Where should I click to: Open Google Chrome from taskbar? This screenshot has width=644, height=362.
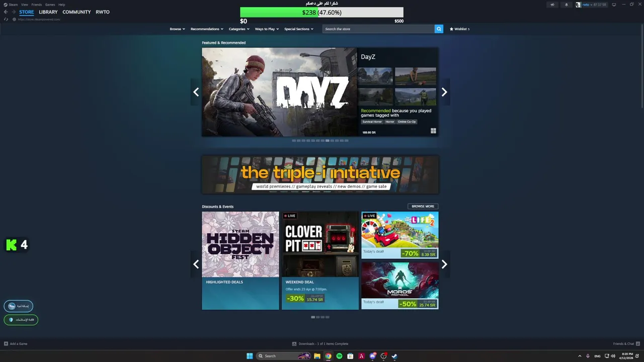tap(328, 356)
